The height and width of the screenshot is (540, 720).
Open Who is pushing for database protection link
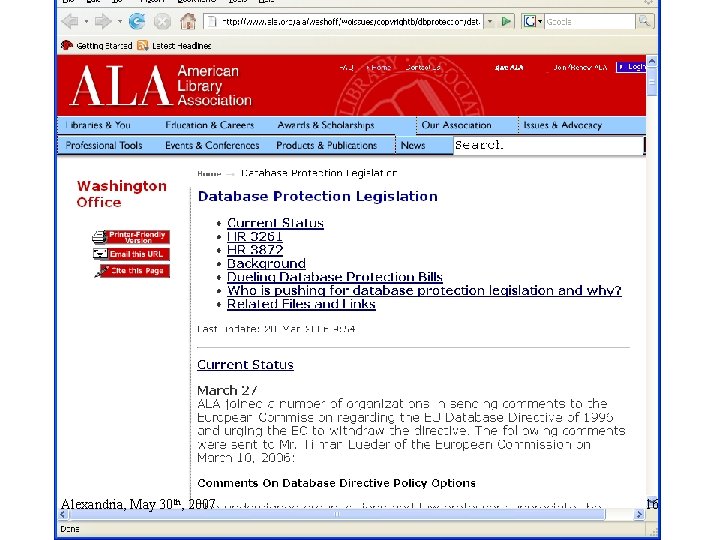[x=424, y=290]
